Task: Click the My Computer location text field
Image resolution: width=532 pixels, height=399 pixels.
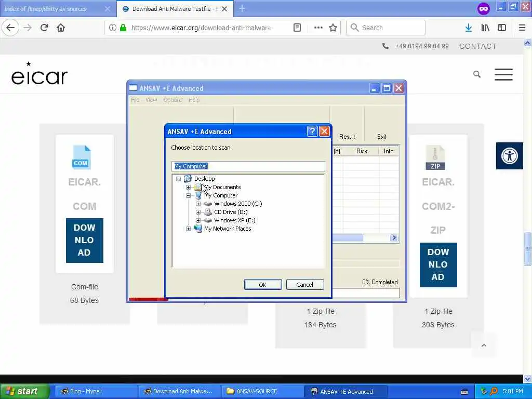Action: [248, 166]
